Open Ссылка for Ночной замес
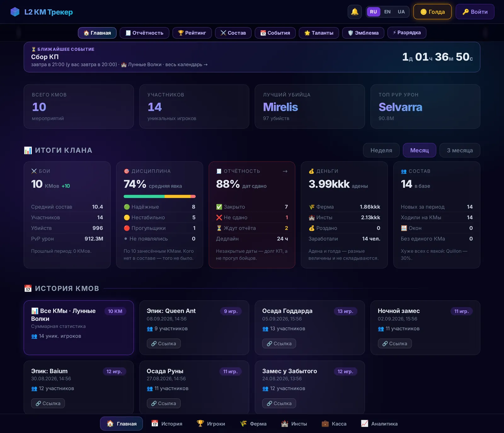The width and height of the screenshot is (504, 433). (395, 344)
